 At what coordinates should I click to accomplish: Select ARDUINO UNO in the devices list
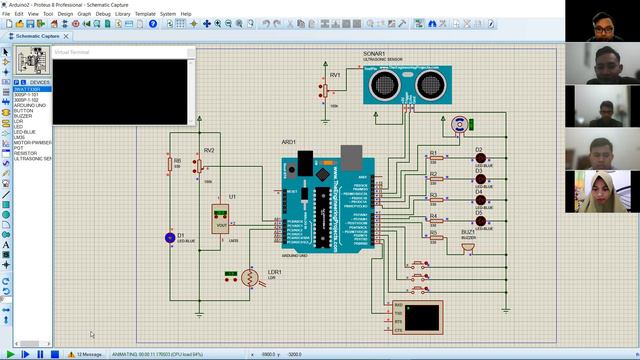point(30,105)
